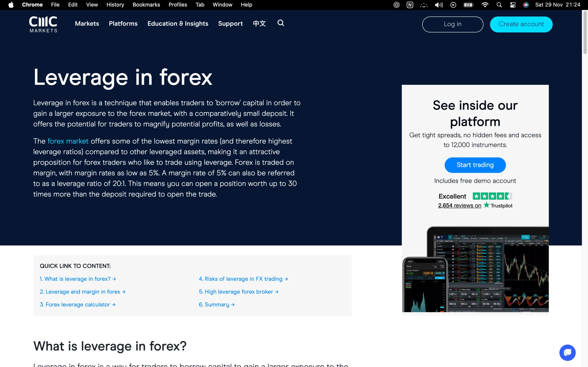Expand the Markets navigation menu
The width and height of the screenshot is (588, 367).
(87, 24)
